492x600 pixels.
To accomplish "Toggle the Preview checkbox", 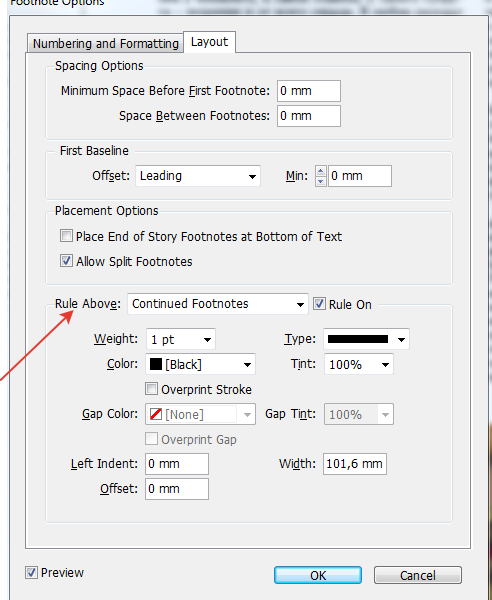I will coord(31,573).
